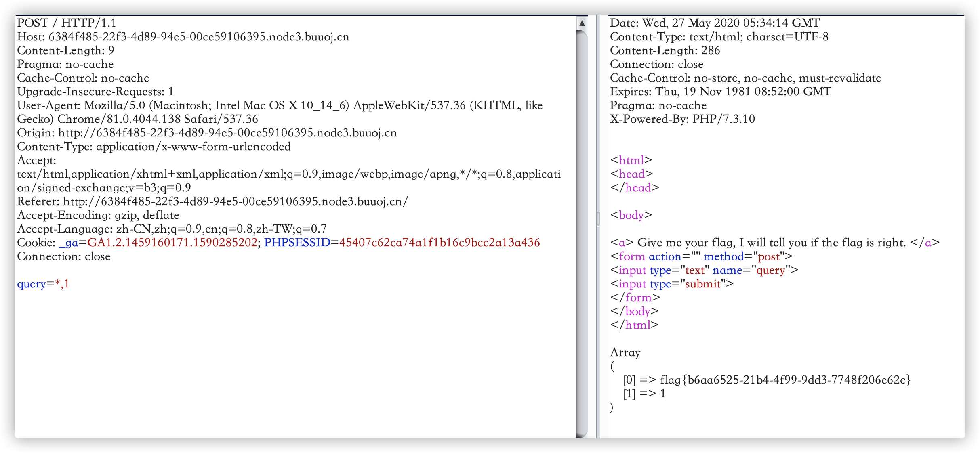Click the pane splitter handle between request and response
Screen dimensions: 980x453
click(598, 218)
